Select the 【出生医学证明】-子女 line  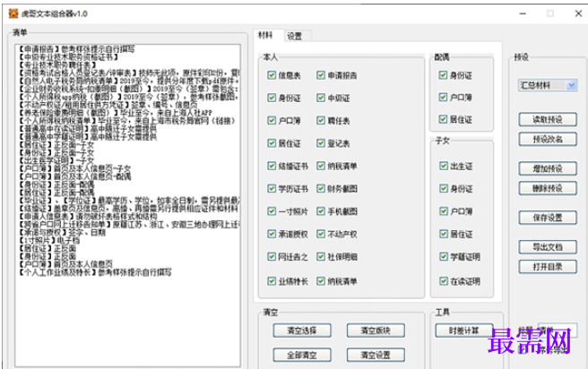point(56,160)
